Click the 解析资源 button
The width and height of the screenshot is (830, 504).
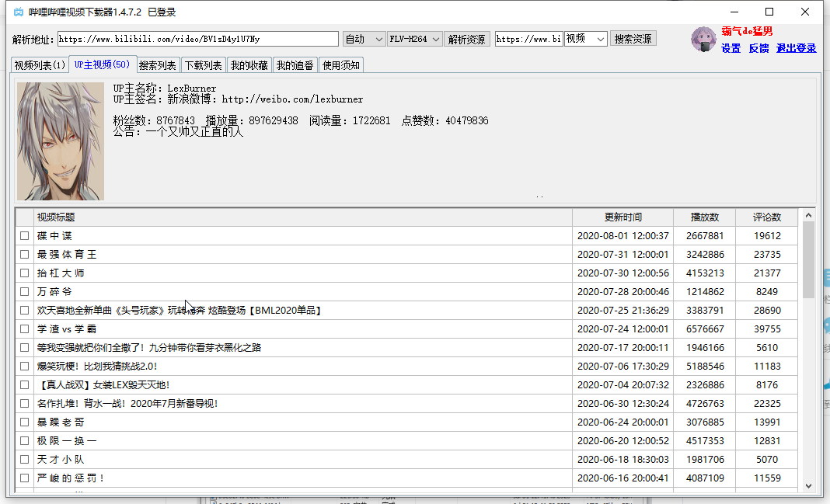click(x=466, y=39)
